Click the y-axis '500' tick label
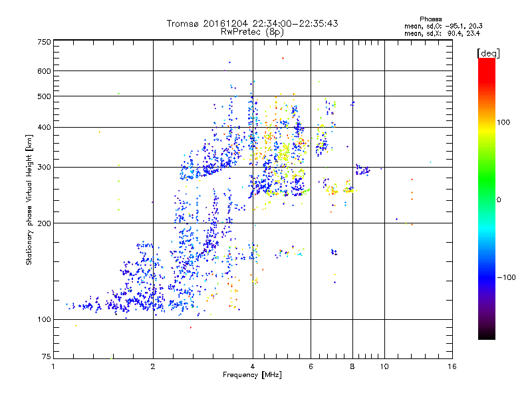This screenshot has width=532, height=399. tap(44, 96)
